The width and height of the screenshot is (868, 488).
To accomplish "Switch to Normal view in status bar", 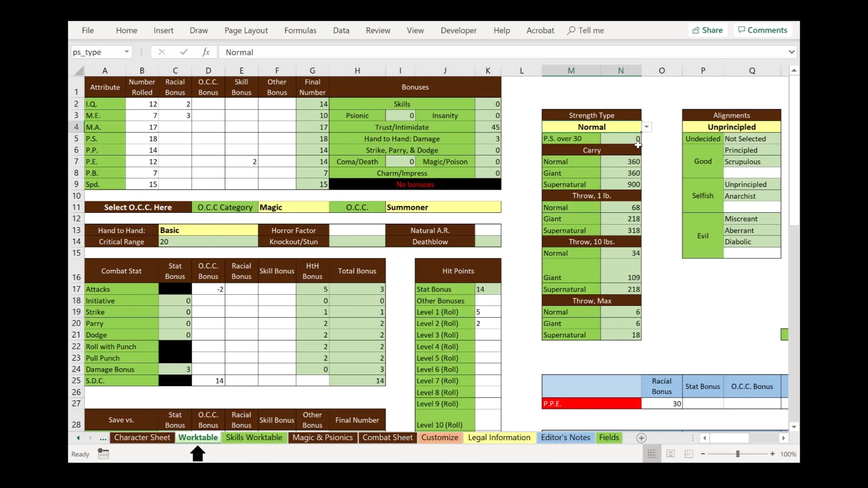I will [x=651, y=454].
